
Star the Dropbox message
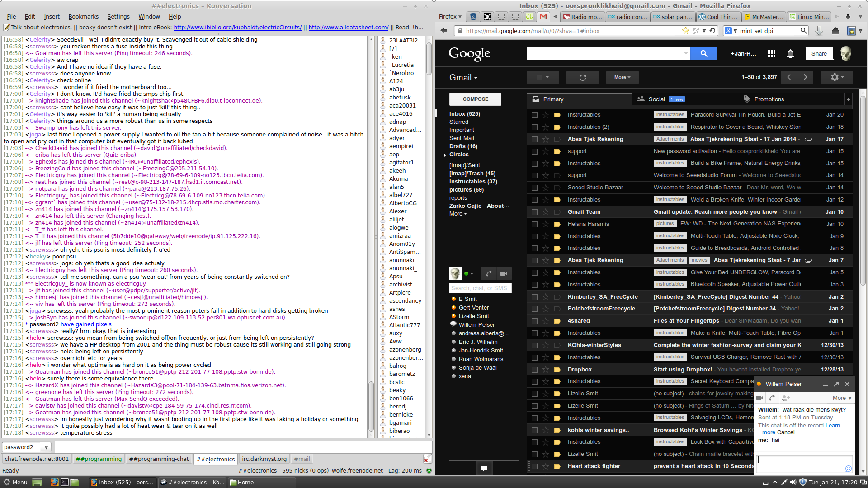tap(546, 370)
